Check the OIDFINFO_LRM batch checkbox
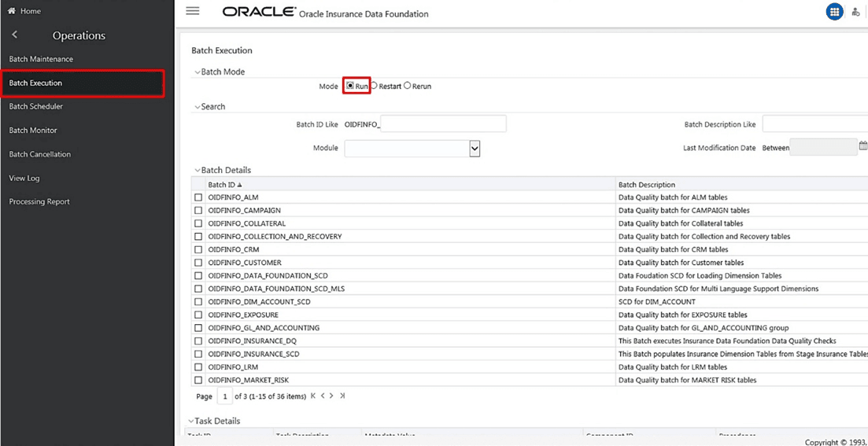 coord(198,367)
